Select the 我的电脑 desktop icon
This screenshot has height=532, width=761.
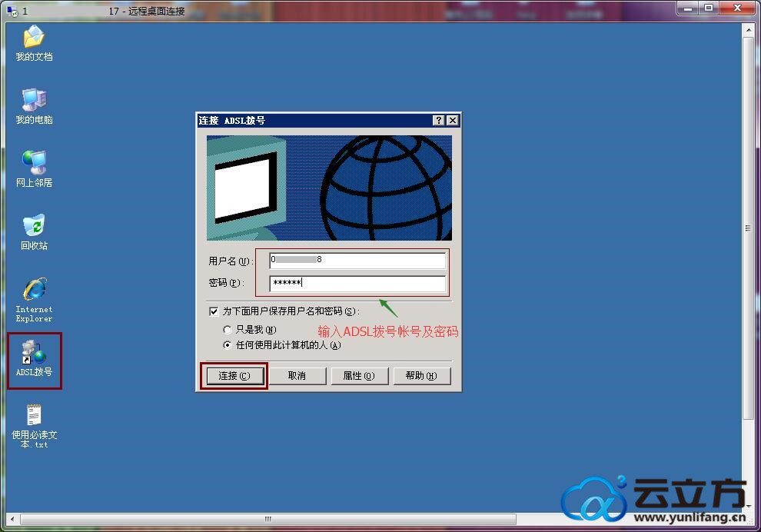pyautogui.click(x=34, y=106)
